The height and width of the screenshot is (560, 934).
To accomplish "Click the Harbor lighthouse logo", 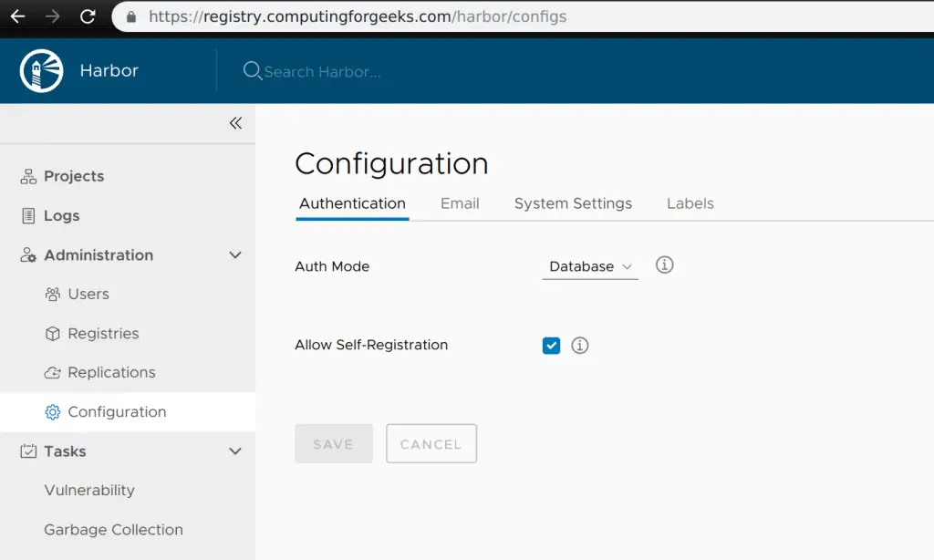I will 41,71.
